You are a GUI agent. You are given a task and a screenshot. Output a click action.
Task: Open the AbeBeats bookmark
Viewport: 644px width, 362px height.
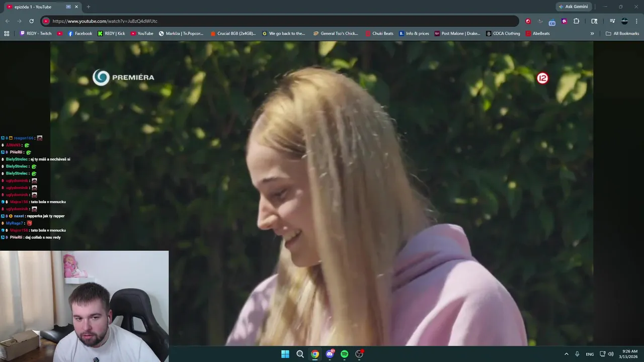[538, 34]
